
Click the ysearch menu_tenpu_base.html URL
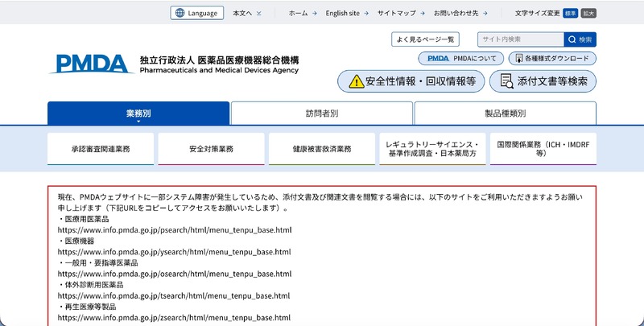174,252
